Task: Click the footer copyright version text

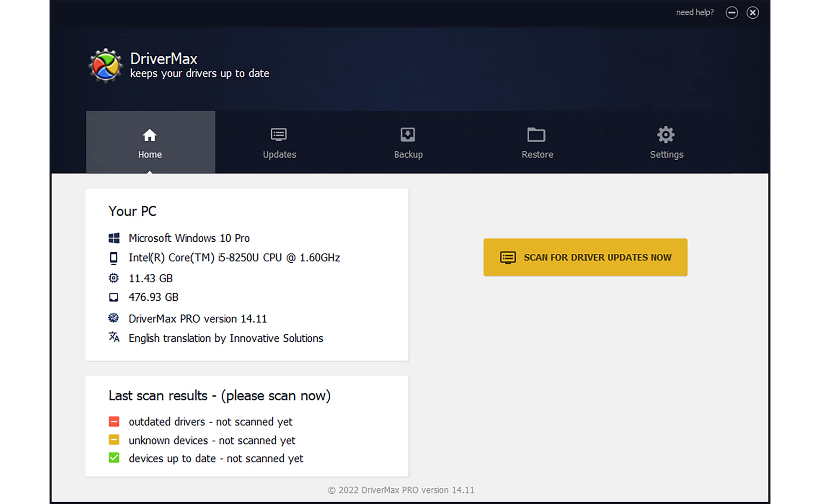Action: pos(401,490)
